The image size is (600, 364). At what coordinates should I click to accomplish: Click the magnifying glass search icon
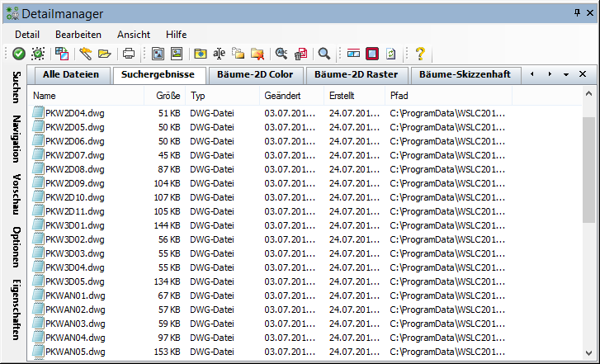click(324, 54)
